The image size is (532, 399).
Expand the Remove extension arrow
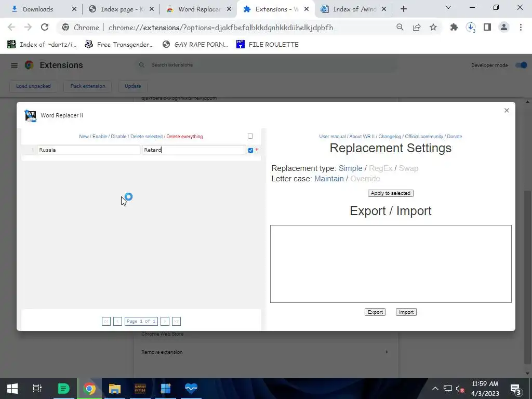[x=387, y=352]
